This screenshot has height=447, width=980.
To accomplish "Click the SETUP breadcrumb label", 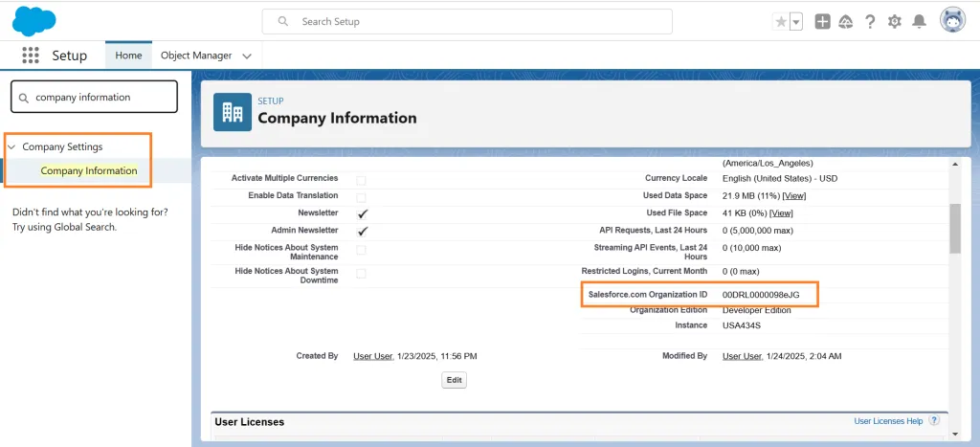I will click(271, 101).
